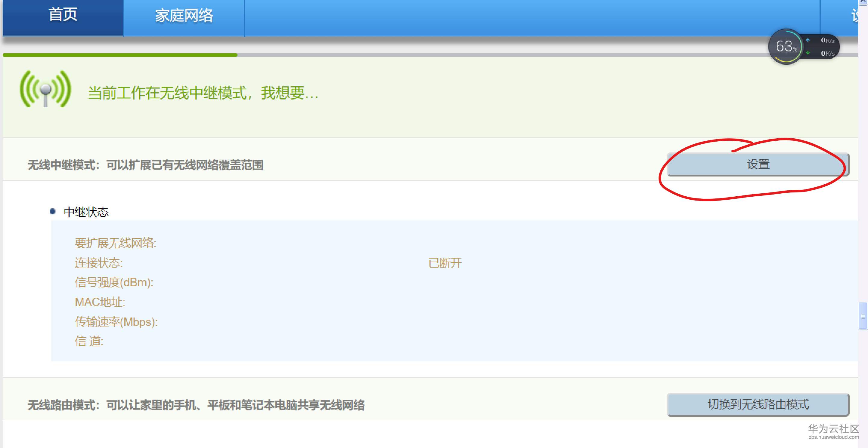Click the green filled part of progress bar
This screenshot has width=868, height=448.
coord(119,54)
